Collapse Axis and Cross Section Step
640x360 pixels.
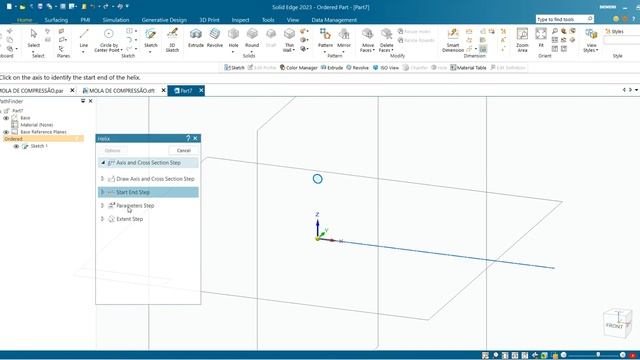click(x=102, y=162)
